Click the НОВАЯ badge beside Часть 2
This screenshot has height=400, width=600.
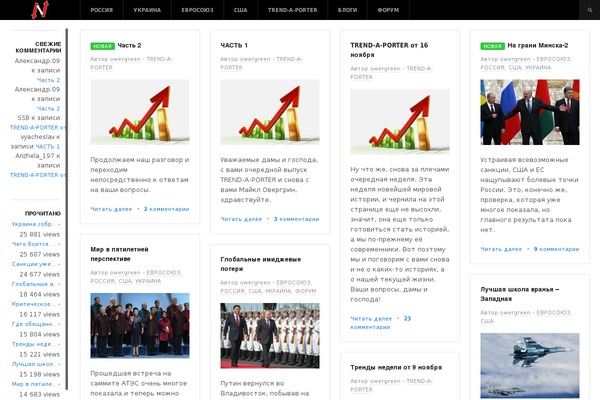(x=103, y=46)
